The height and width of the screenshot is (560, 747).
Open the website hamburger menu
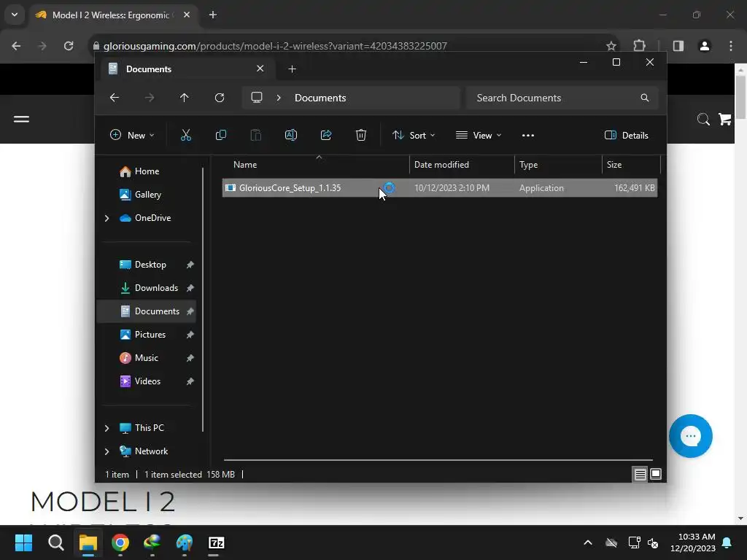(x=21, y=119)
